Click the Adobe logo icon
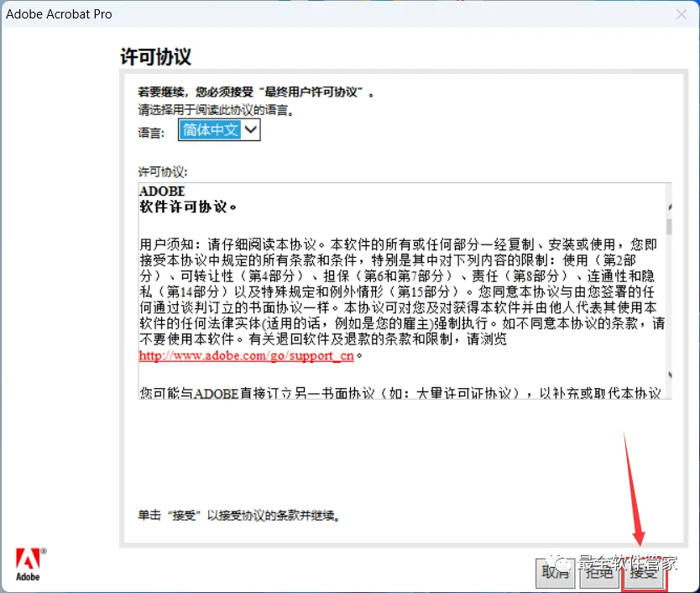The height and width of the screenshot is (593, 700). (30, 564)
